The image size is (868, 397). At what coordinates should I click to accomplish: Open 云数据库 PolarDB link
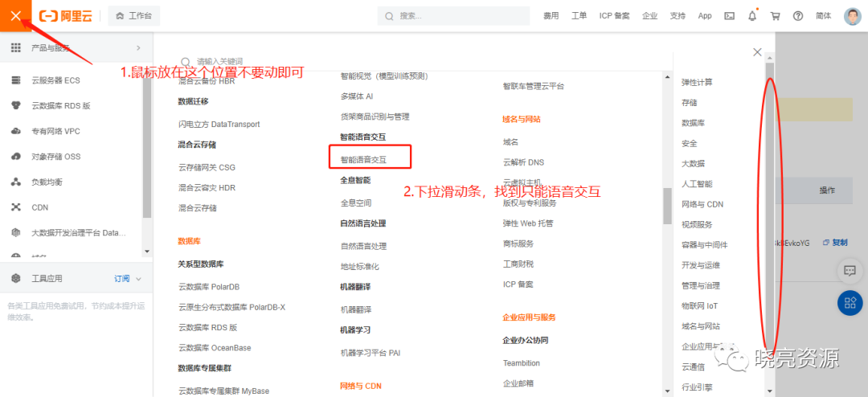click(x=209, y=287)
